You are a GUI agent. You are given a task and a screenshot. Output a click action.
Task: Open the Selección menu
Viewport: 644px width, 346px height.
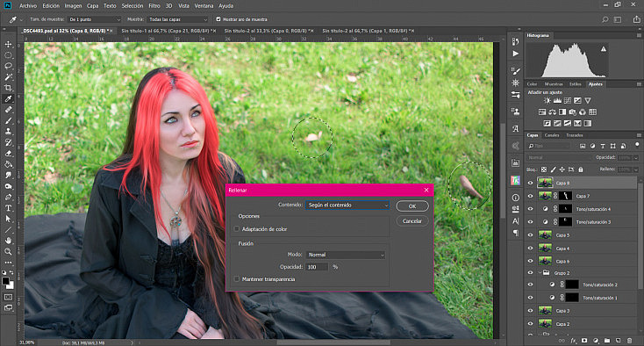pyautogui.click(x=132, y=6)
